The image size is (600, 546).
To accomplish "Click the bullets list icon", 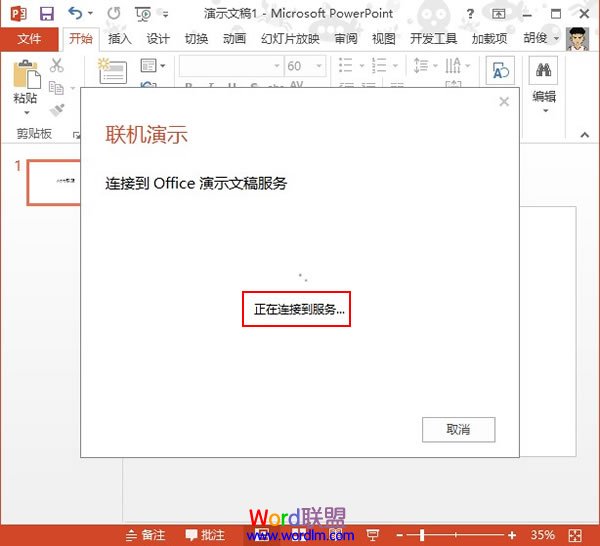I will coord(346,65).
